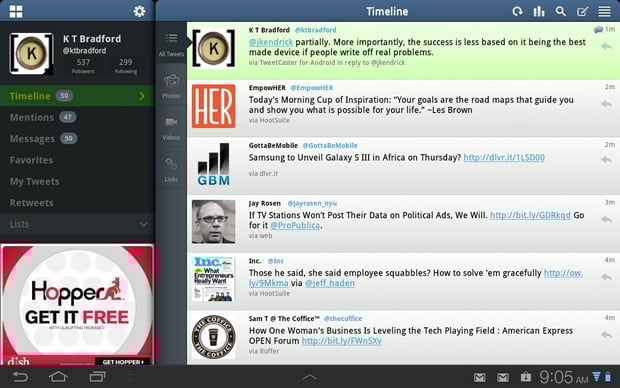
Task: Open the @ProPublica mention link
Action: [295, 225]
